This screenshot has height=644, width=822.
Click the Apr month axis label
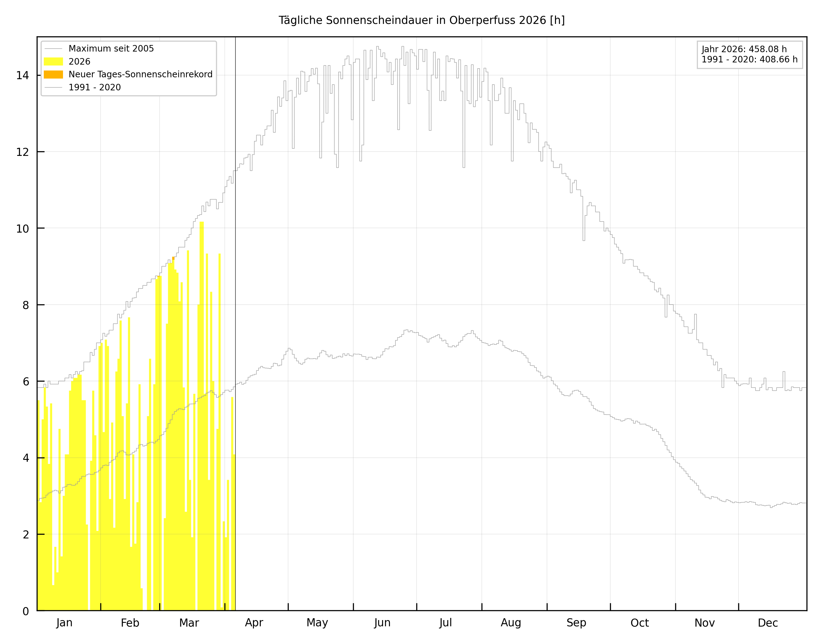[254, 623]
